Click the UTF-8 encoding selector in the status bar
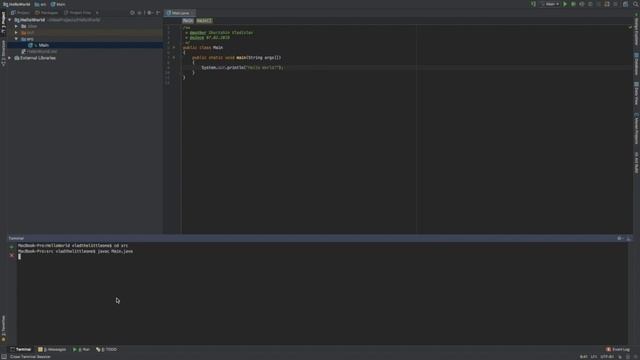The width and height of the screenshot is (640, 360). 607,357
